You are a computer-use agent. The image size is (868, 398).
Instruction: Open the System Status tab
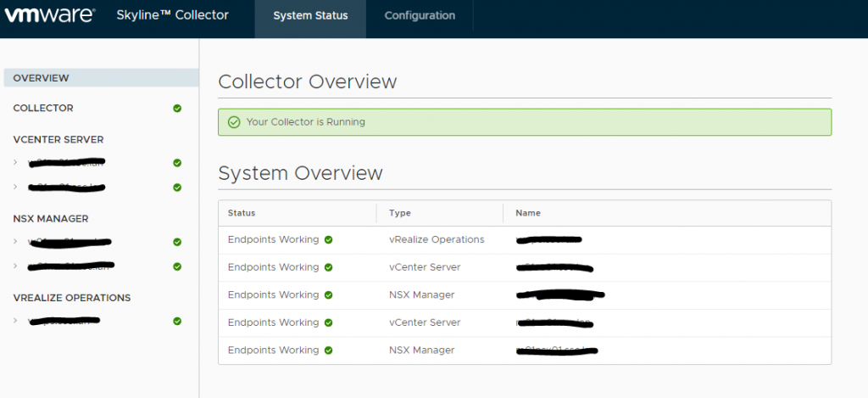coord(310,16)
